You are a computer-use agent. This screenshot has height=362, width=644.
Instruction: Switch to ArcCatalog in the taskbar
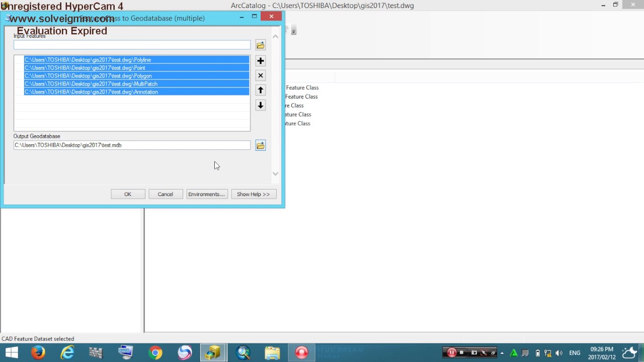point(213,352)
